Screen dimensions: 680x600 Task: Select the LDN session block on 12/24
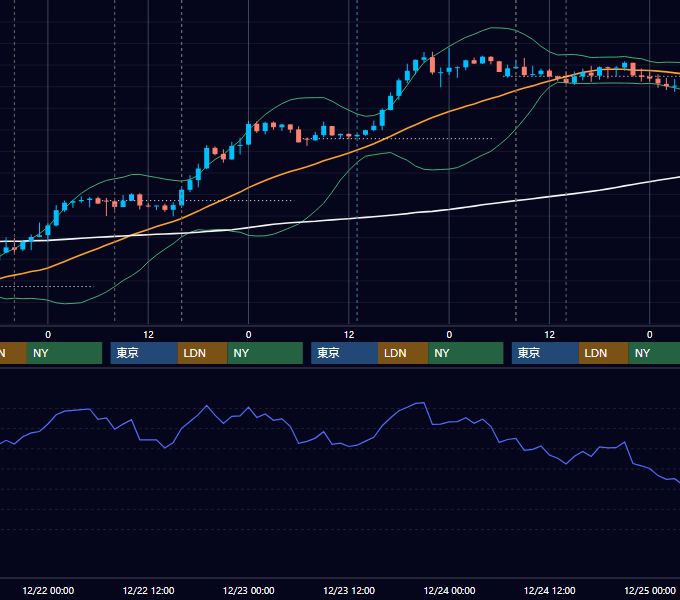click(604, 353)
